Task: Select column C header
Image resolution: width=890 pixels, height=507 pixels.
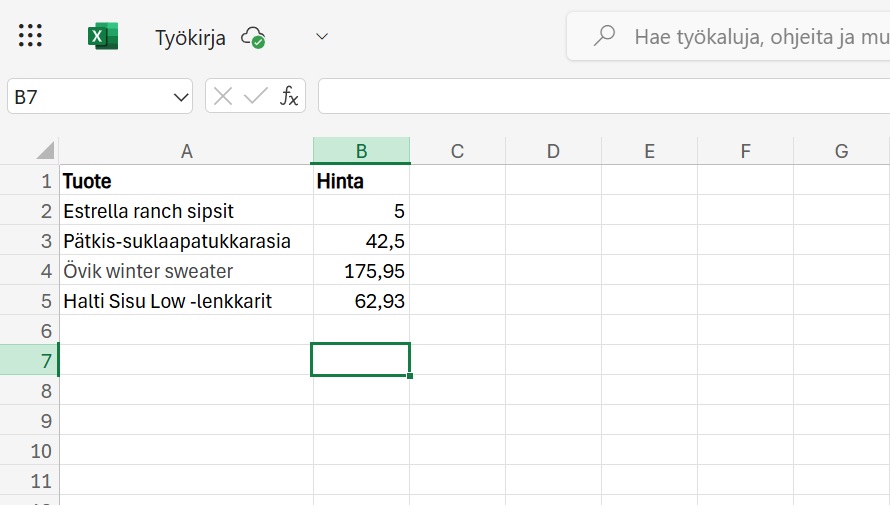Action: (x=457, y=151)
